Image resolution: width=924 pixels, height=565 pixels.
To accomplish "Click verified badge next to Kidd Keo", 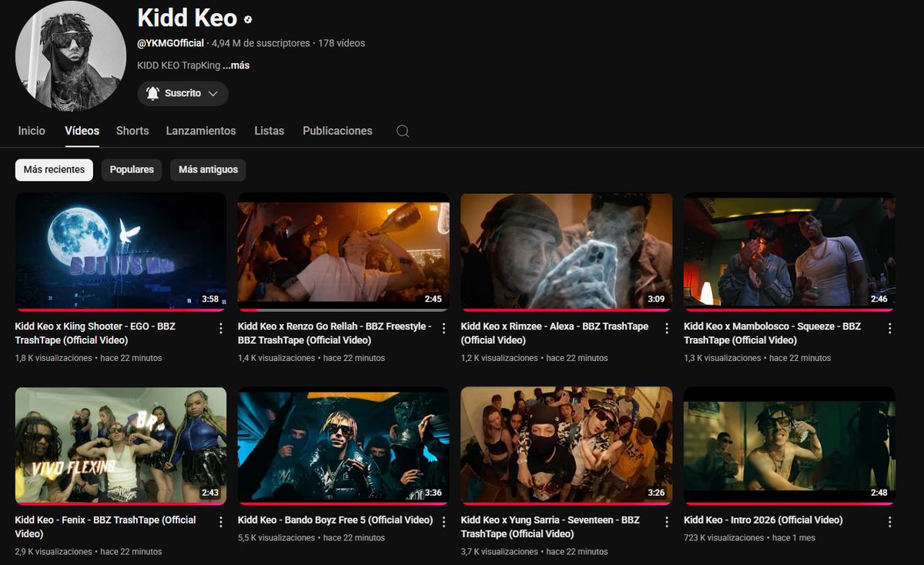I will 248,19.
